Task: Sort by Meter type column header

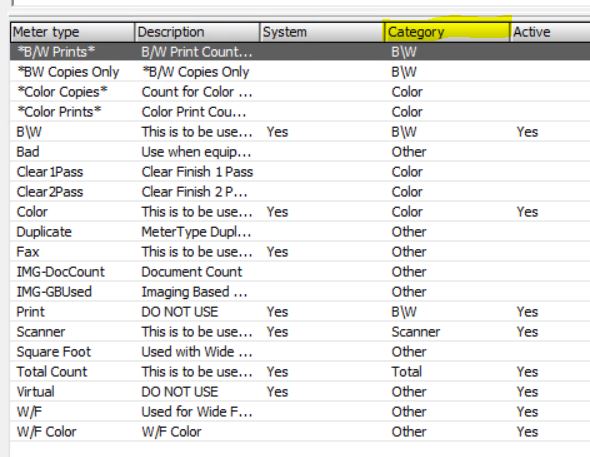Action: (x=73, y=32)
